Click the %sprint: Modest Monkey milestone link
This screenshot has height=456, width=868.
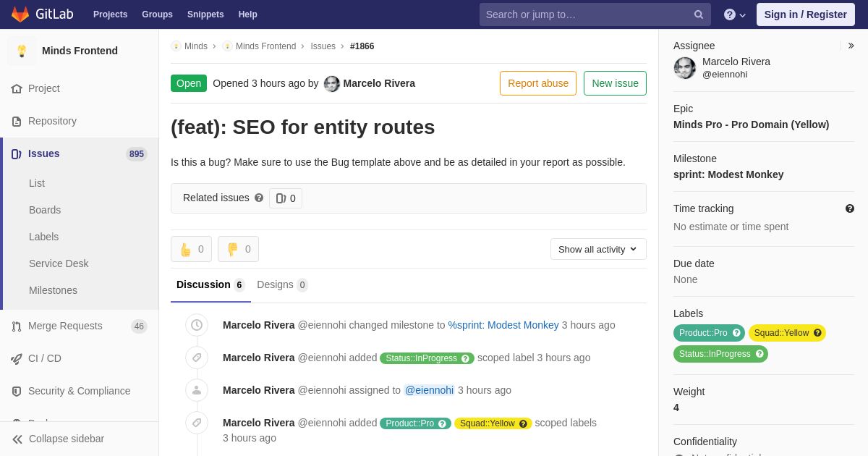pos(503,325)
